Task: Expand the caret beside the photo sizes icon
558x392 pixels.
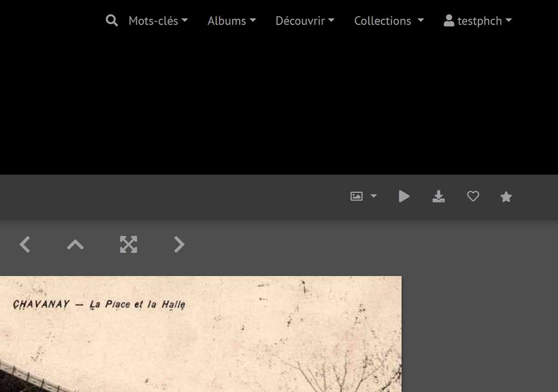Action: click(374, 196)
